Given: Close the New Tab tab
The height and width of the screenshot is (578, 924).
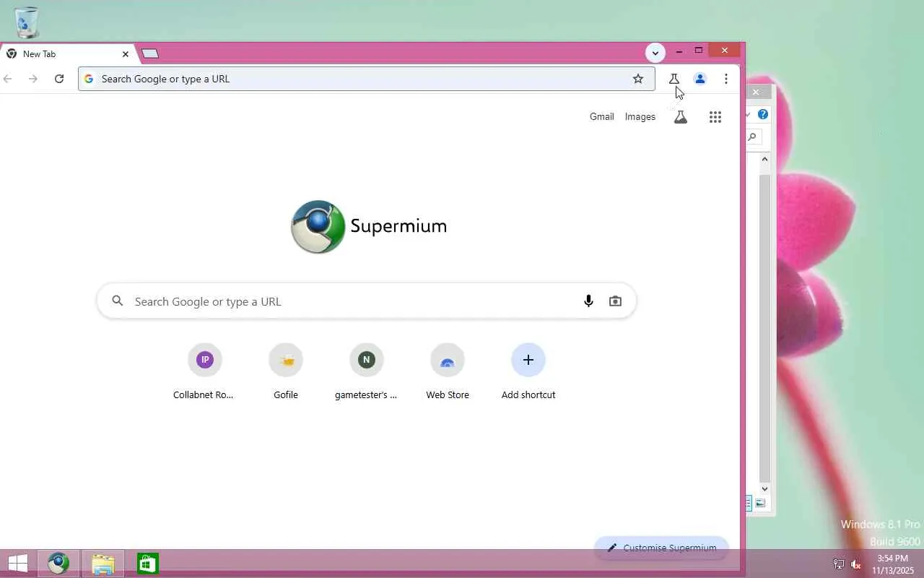Looking at the screenshot, I should 125,53.
